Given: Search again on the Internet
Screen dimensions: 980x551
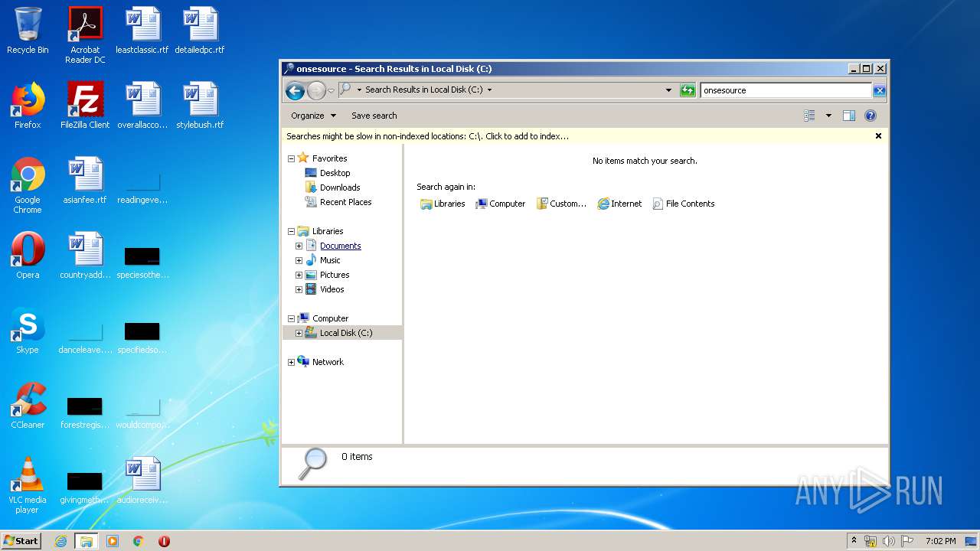Looking at the screenshot, I should click(619, 204).
